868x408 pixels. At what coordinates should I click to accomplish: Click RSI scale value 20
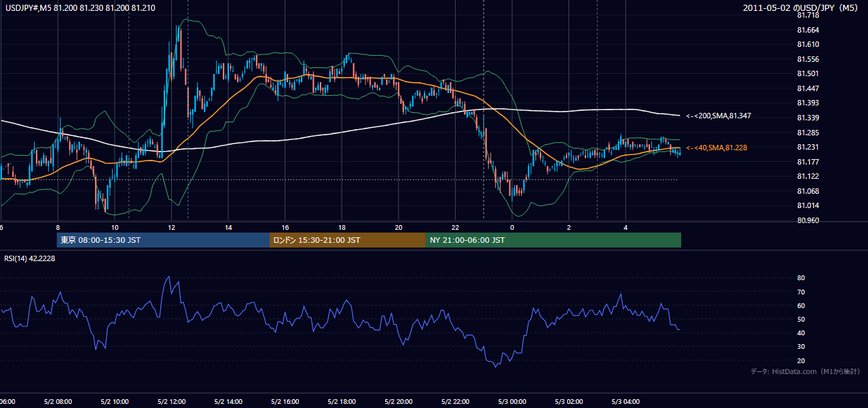[801, 360]
